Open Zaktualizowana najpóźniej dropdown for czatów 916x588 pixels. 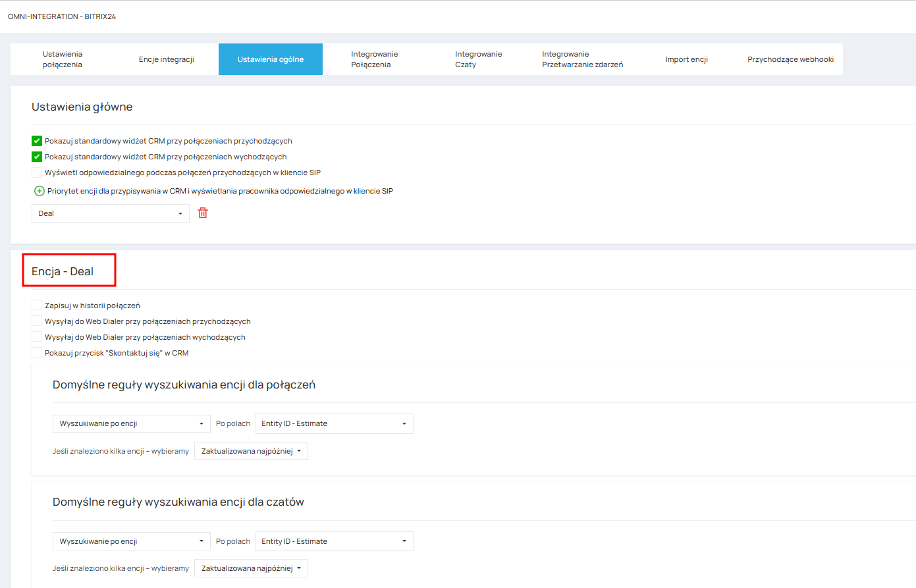(x=251, y=568)
